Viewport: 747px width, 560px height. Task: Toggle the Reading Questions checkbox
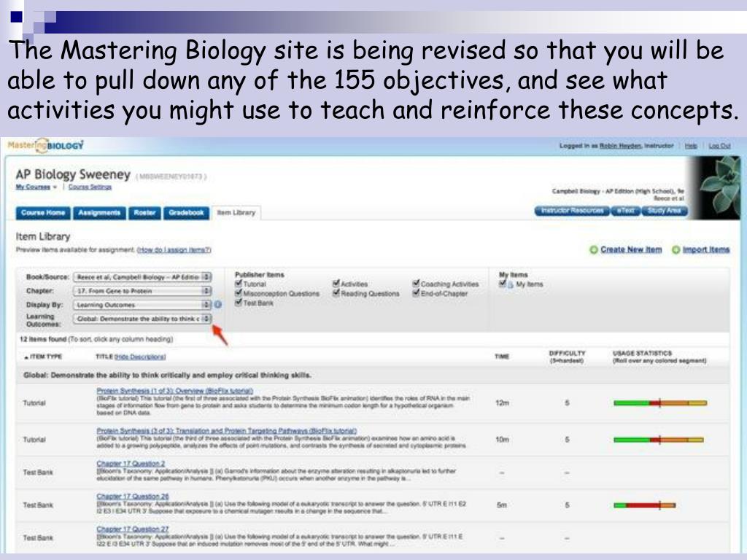[x=336, y=293]
